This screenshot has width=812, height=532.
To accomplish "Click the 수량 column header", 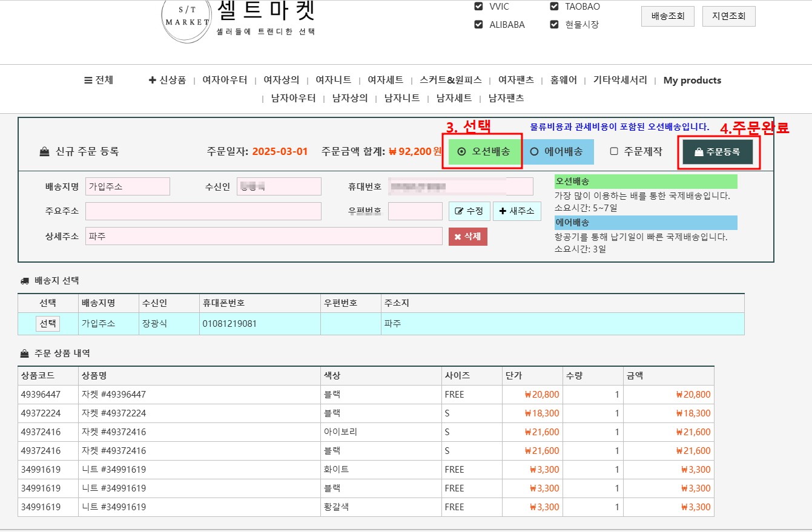I will [593, 376].
